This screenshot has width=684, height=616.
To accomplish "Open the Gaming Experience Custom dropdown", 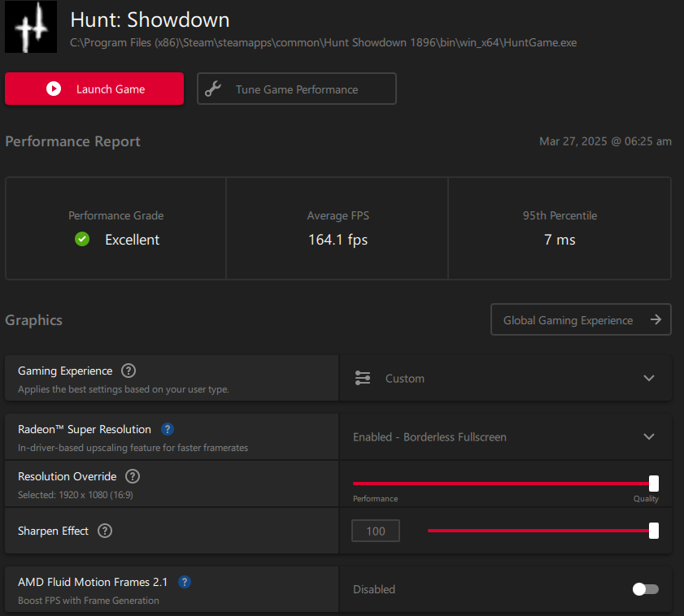I will 505,378.
